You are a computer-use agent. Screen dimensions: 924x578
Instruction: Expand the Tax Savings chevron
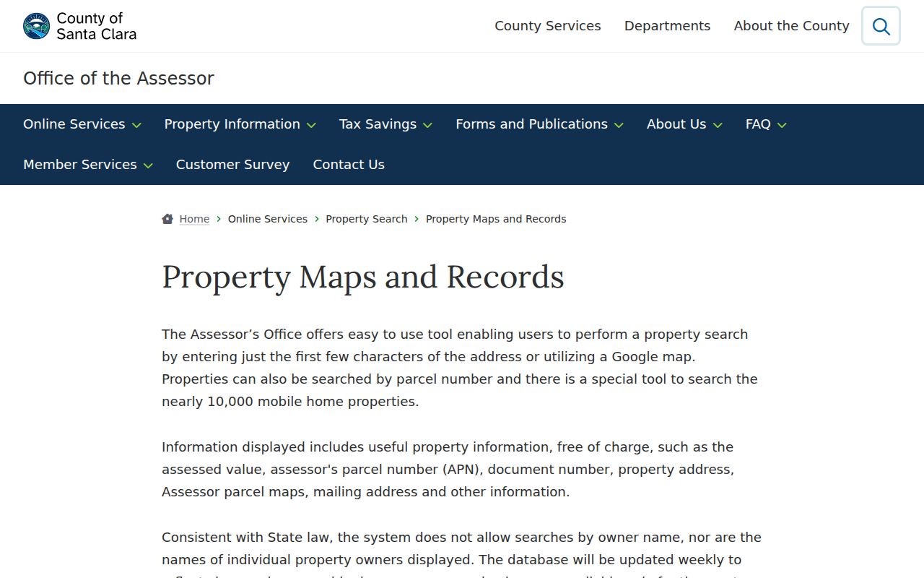tap(427, 125)
